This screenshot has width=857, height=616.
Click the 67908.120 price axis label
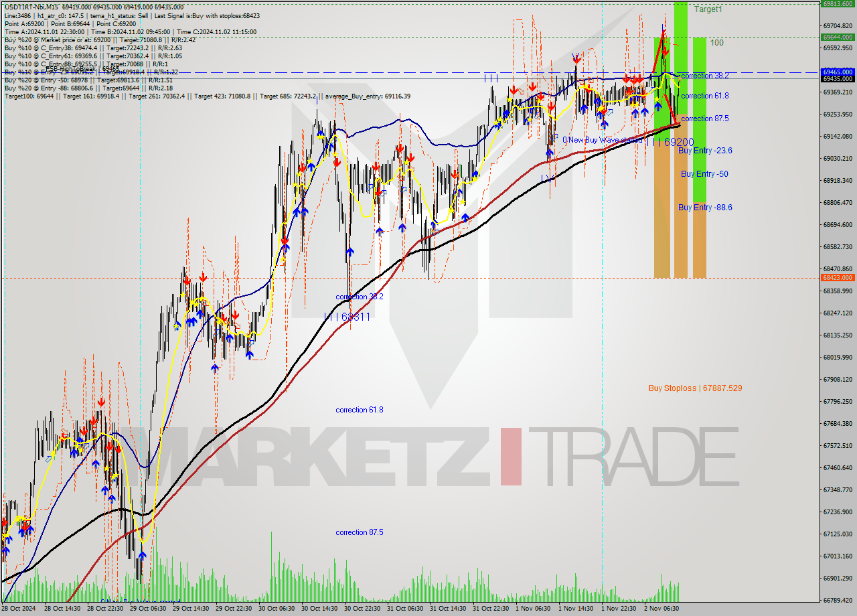tap(838, 379)
